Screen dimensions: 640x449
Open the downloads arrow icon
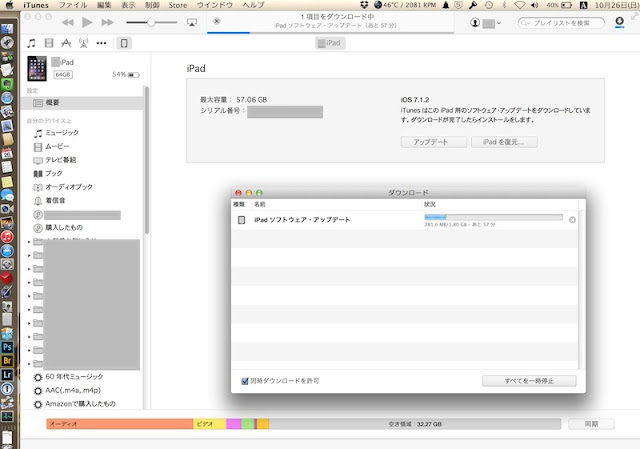coord(619,22)
